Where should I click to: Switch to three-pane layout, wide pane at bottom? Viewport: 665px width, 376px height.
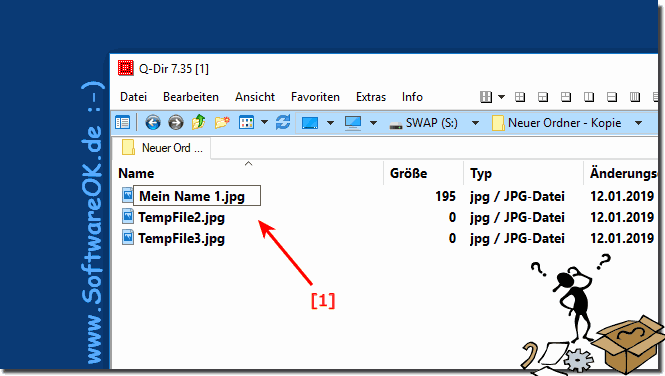[566, 97]
